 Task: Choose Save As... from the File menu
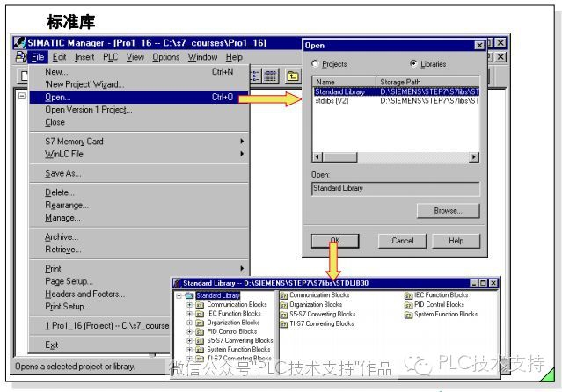pos(139,173)
